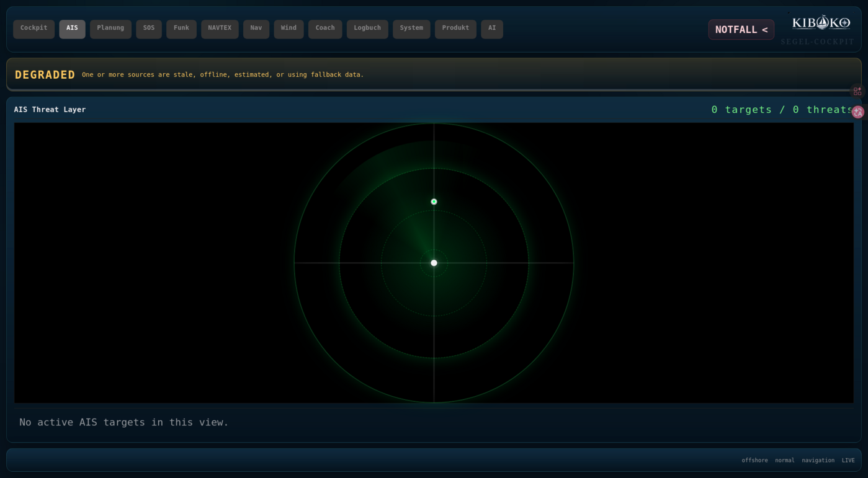Click the green AIS target dot on radar

[434, 201]
